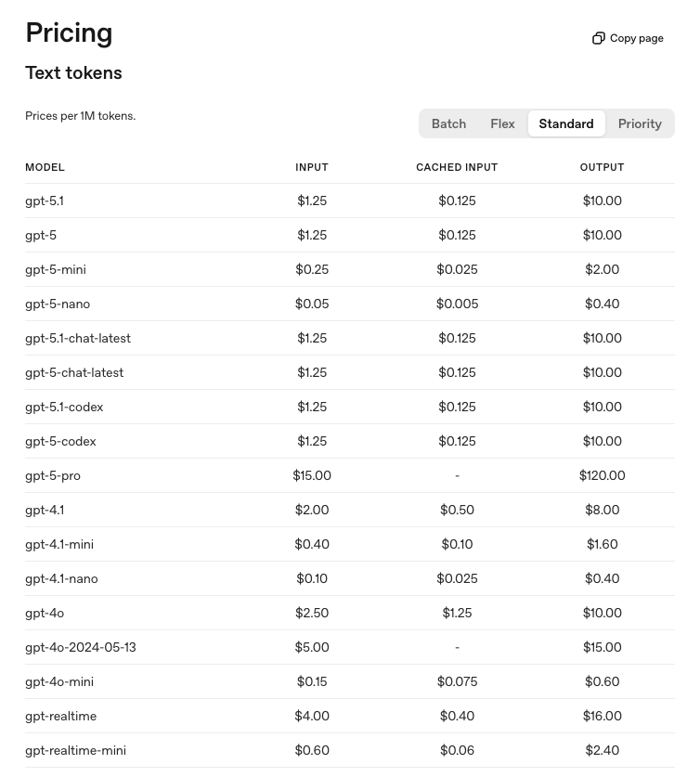Click the $120.00 output price
This screenshot has height=777, width=700.
(x=602, y=475)
